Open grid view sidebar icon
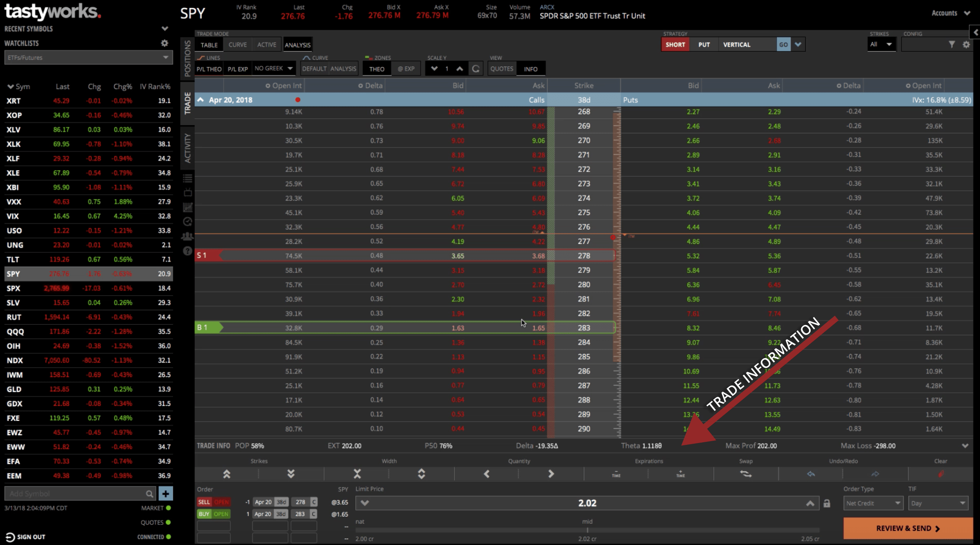The width and height of the screenshot is (980, 545). pyautogui.click(x=188, y=207)
